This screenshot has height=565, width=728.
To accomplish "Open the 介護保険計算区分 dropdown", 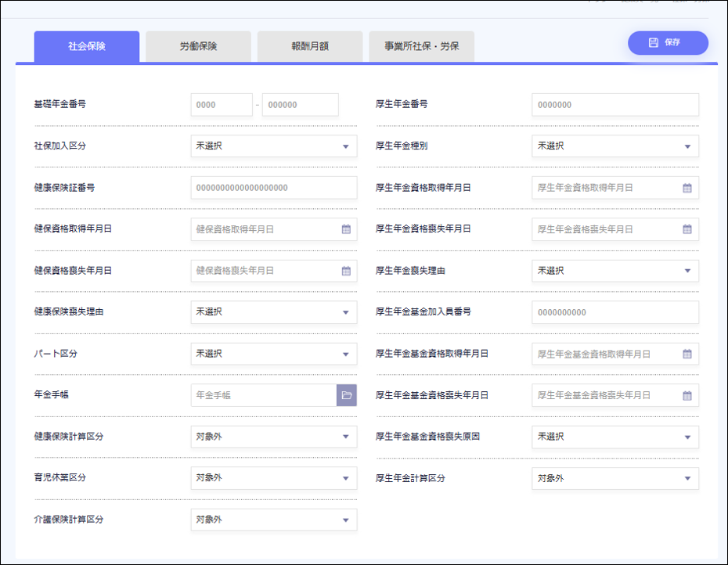I will tap(273, 520).
